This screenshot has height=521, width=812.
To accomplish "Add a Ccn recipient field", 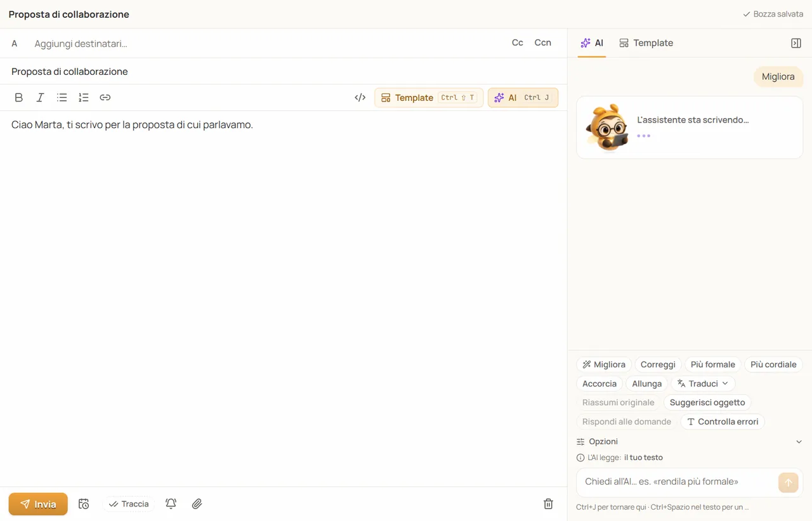I will tap(543, 43).
